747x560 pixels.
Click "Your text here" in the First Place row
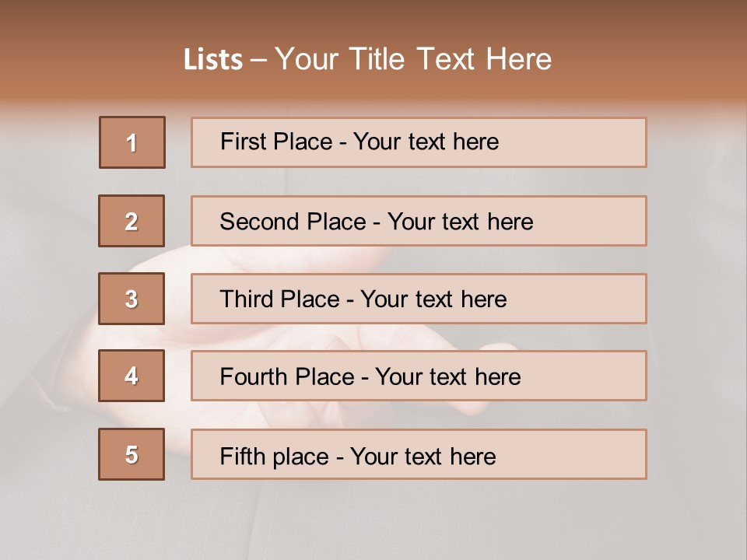click(426, 142)
